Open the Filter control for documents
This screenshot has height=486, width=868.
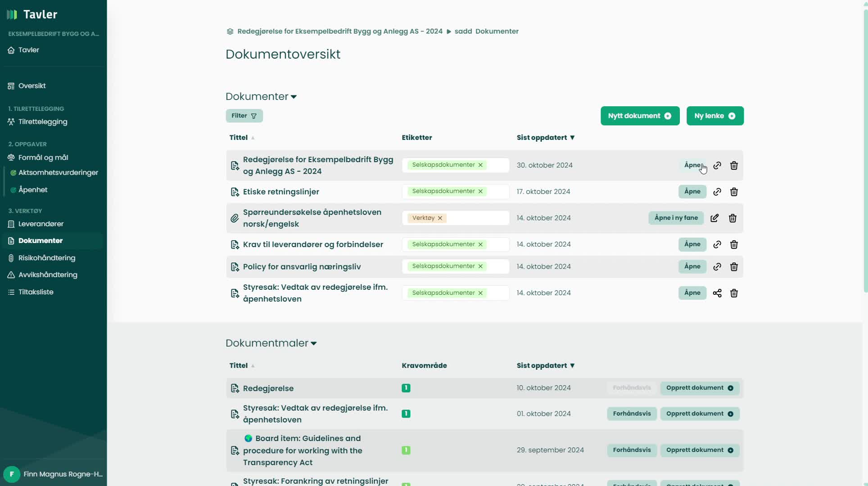coord(244,116)
